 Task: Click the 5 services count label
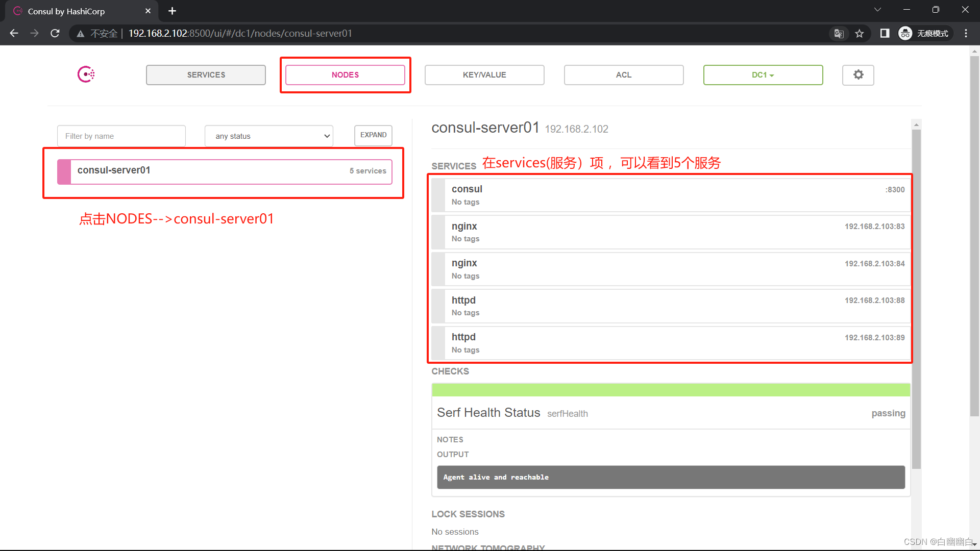tap(367, 171)
